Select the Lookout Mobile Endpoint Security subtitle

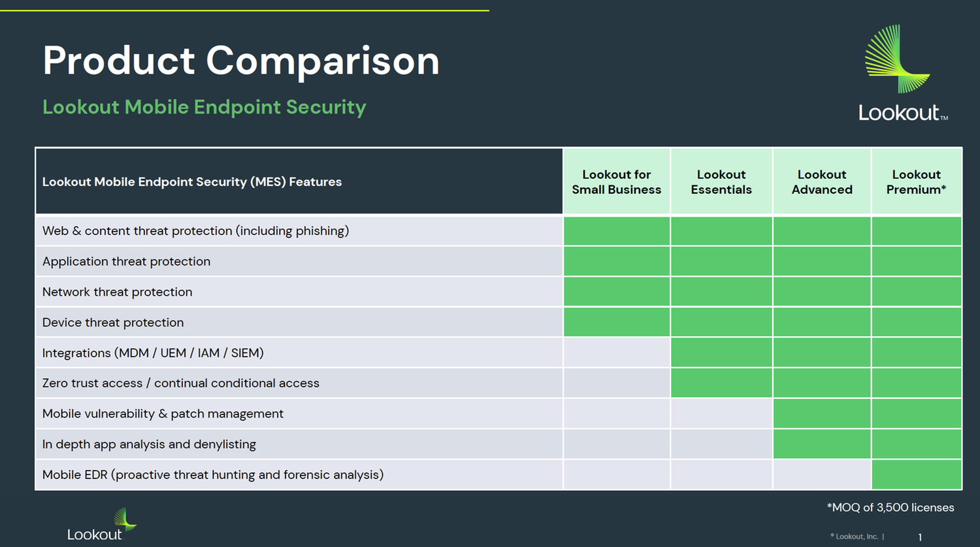(x=204, y=107)
